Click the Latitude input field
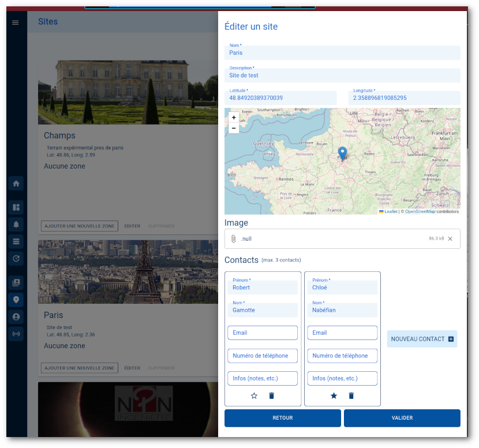Viewport: 479px width, 448px height. 280,98
